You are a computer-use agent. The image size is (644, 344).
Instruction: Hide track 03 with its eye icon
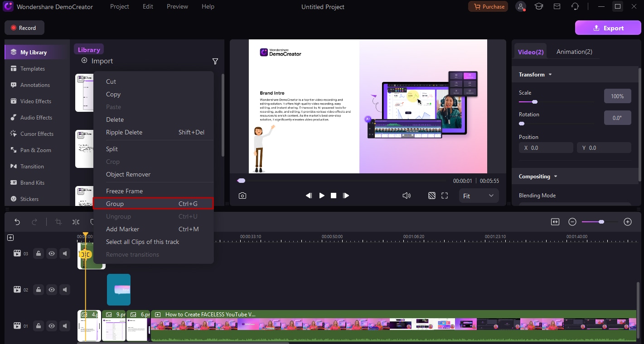click(52, 253)
